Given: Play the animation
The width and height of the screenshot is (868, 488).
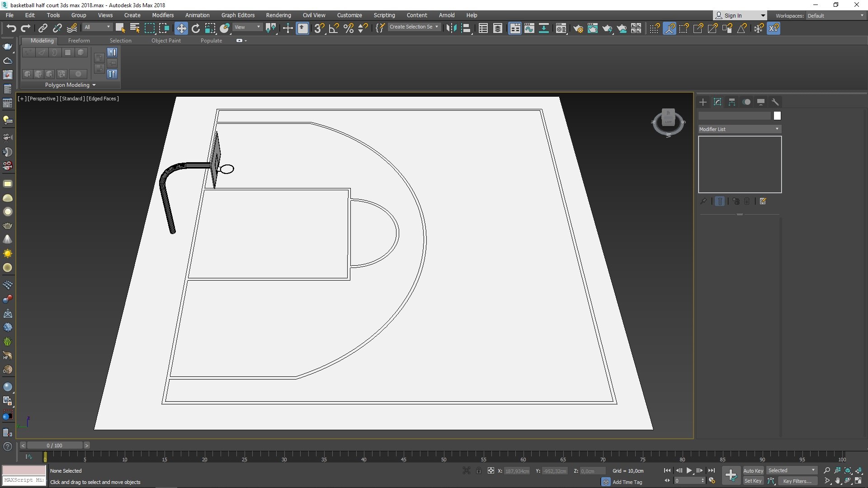Looking at the screenshot, I should click(689, 470).
